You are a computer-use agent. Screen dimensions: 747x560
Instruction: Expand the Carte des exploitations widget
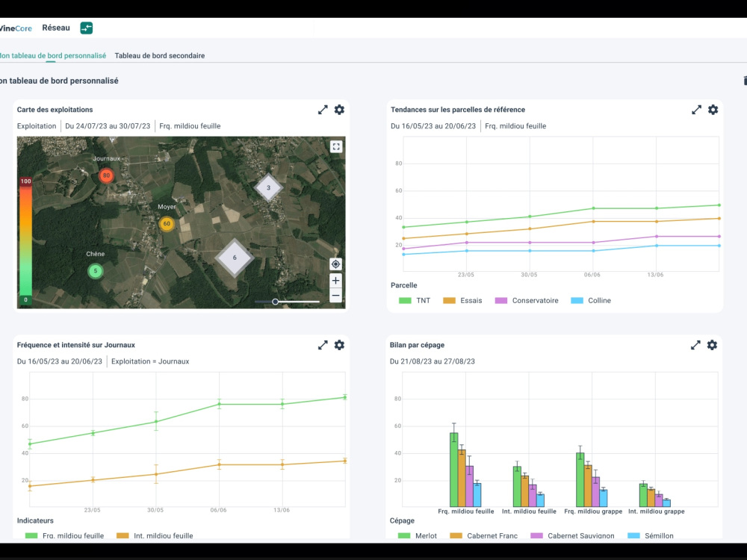(x=323, y=110)
